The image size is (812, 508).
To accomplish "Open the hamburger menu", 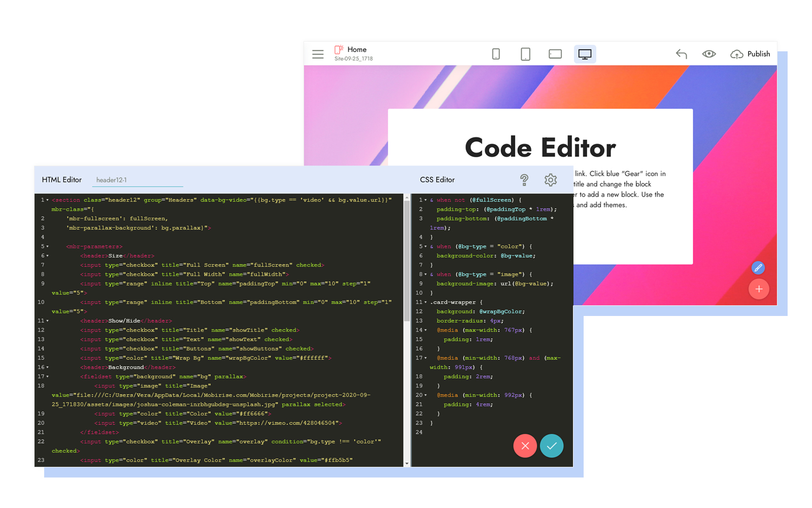I will click(318, 54).
